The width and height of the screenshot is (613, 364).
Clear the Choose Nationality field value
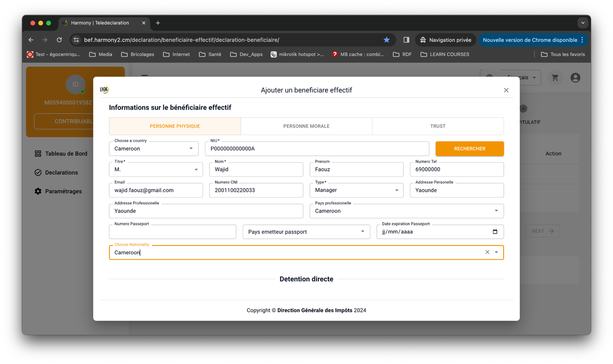click(x=487, y=252)
